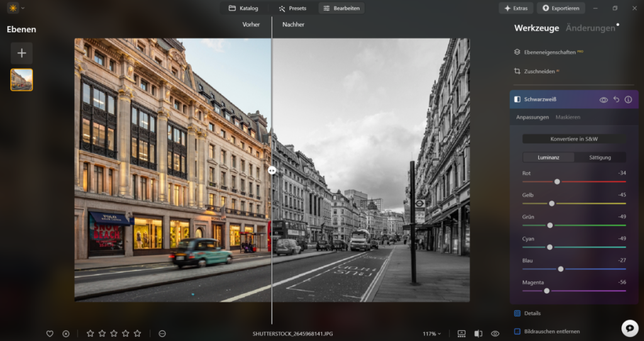The height and width of the screenshot is (341, 644).
Task: Open the Extras menu
Action: pos(516,8)
